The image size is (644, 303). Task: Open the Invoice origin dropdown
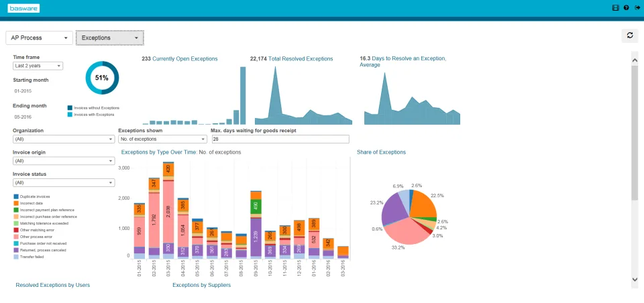tap(64, 161)
